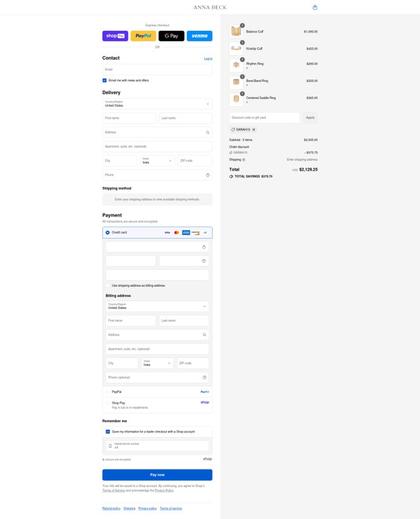The height and width of the screenshot is (519, 420).
Task: Click the Email input field
Action: tap(157, 70)
